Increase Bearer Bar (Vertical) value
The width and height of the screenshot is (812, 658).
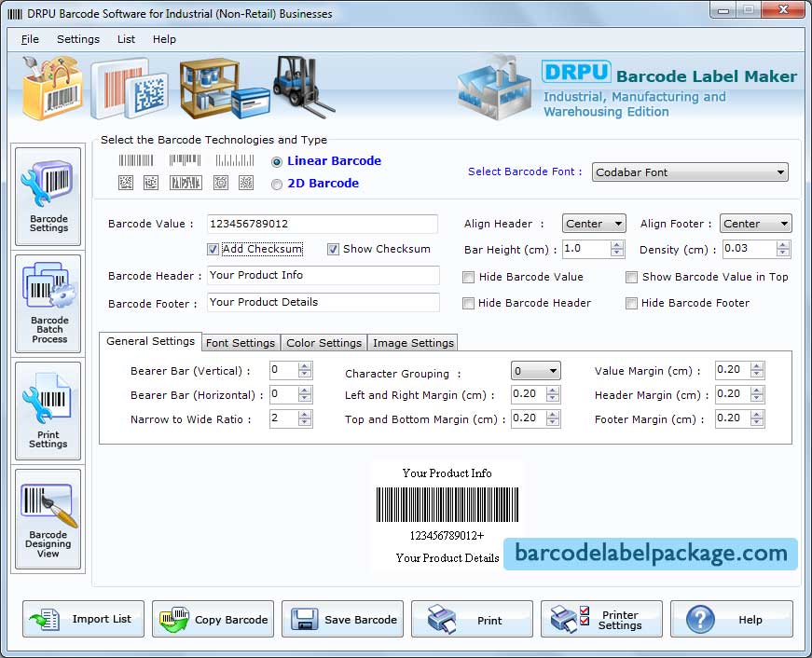[x=305, y=366]
